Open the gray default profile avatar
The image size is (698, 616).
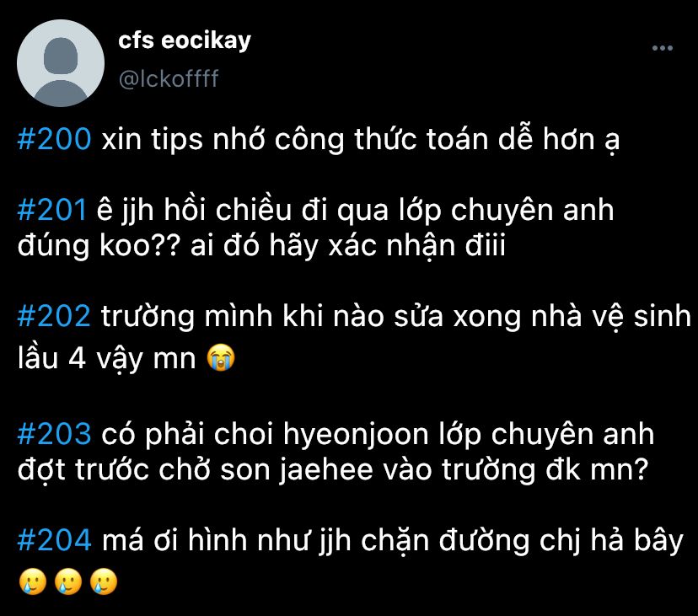[x=61, y=62]
